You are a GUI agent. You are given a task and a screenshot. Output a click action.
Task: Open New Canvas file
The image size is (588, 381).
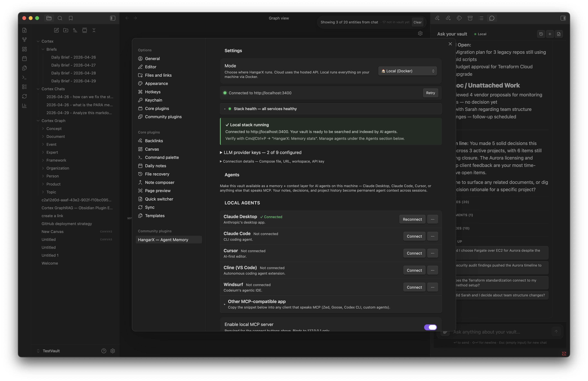click(x=52, y=232)
